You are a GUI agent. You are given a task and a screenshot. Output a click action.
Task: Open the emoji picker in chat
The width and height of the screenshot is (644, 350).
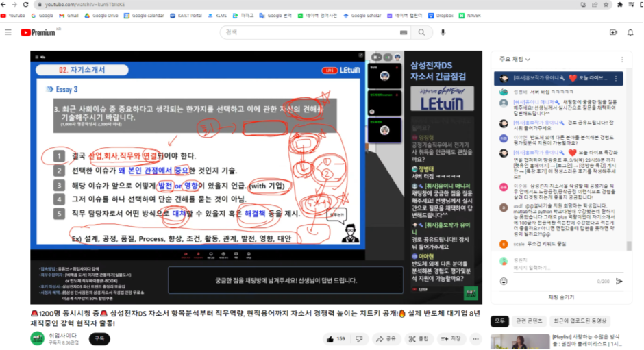click(x=504, y=281)
